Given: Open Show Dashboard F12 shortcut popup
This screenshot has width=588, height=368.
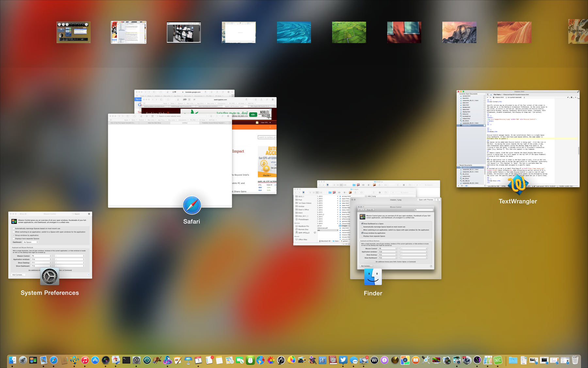Looking at the screenshot, I should [x=41, y=266].
